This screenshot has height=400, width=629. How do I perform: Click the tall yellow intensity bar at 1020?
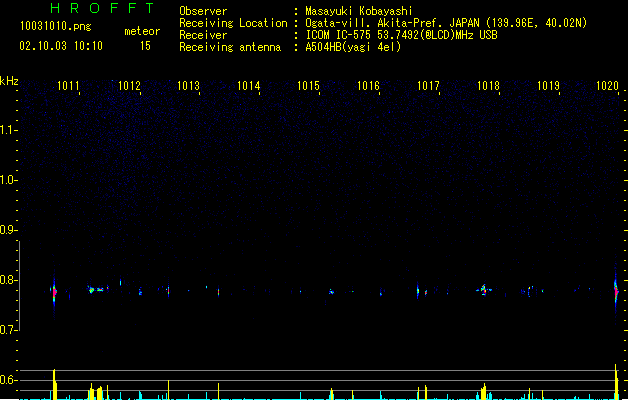tap(616, 382)
